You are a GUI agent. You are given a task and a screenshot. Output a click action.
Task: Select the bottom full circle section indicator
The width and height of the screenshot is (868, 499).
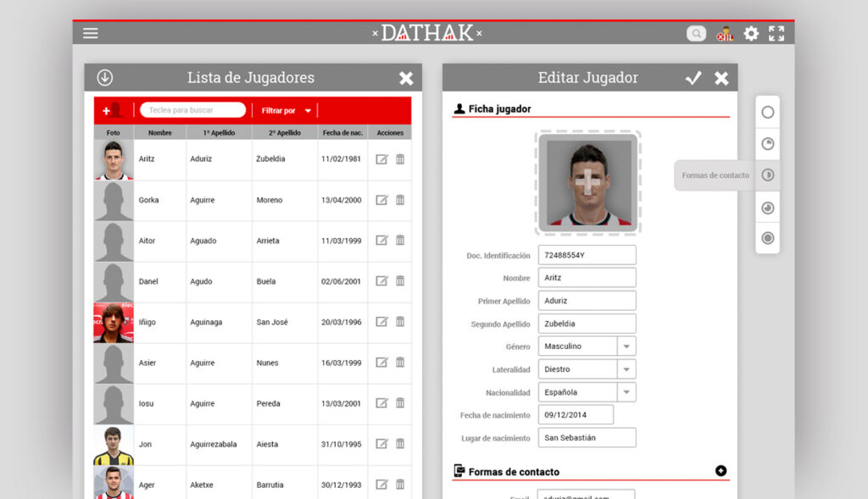pos(768,238)
